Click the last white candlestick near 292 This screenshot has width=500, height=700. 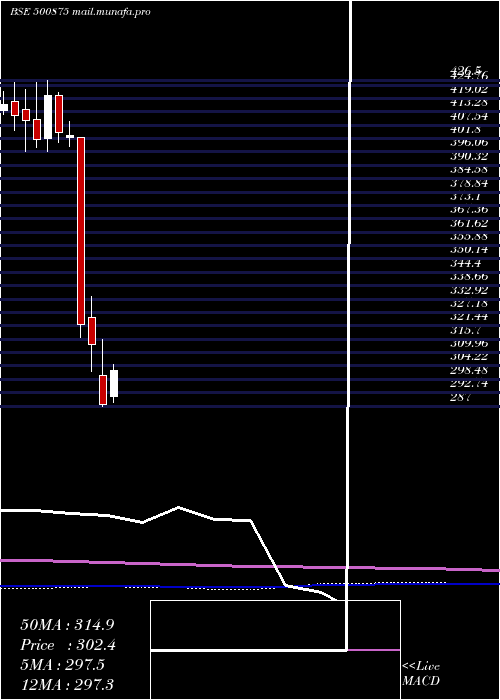point(114,383)
